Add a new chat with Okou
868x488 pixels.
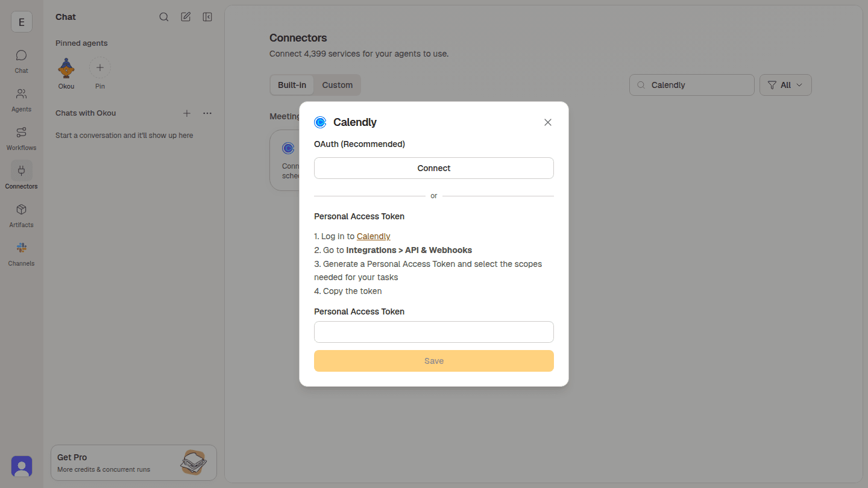point(187,113)
